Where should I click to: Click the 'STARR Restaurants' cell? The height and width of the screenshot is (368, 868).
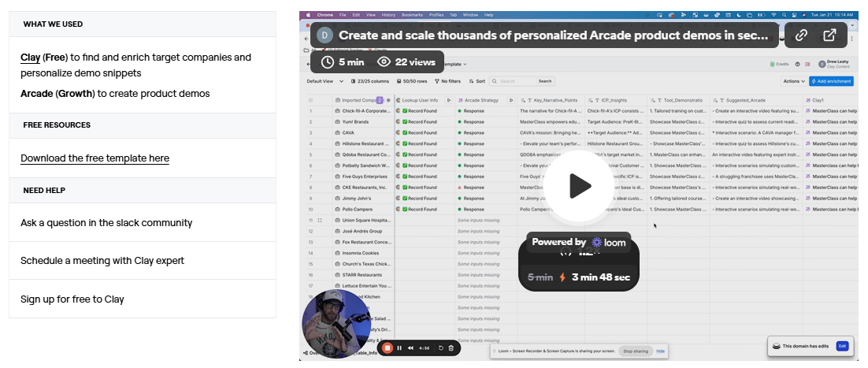point(364,275)
